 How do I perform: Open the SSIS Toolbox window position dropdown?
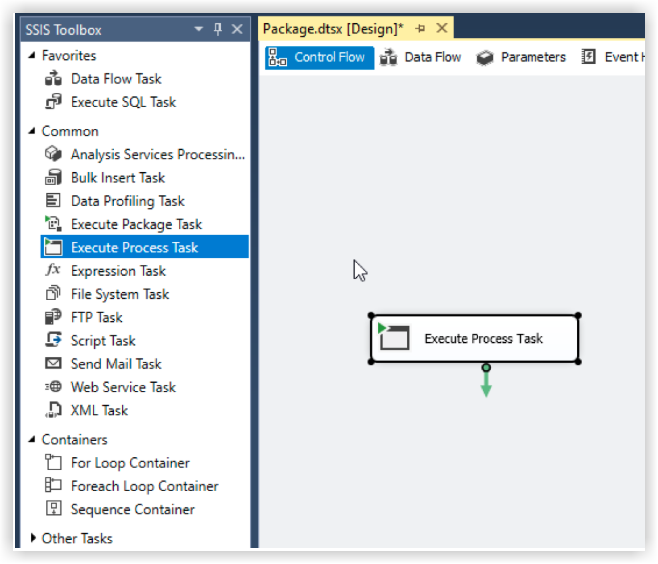coord(198,29)
